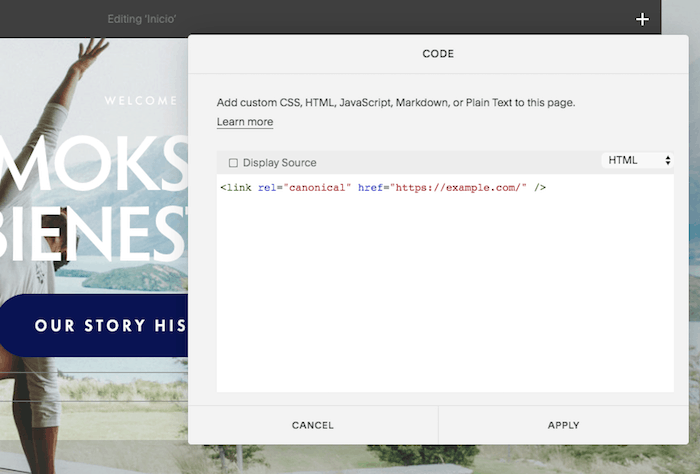
Task: Click the href attribute name in code
Action: pos(371,187)
